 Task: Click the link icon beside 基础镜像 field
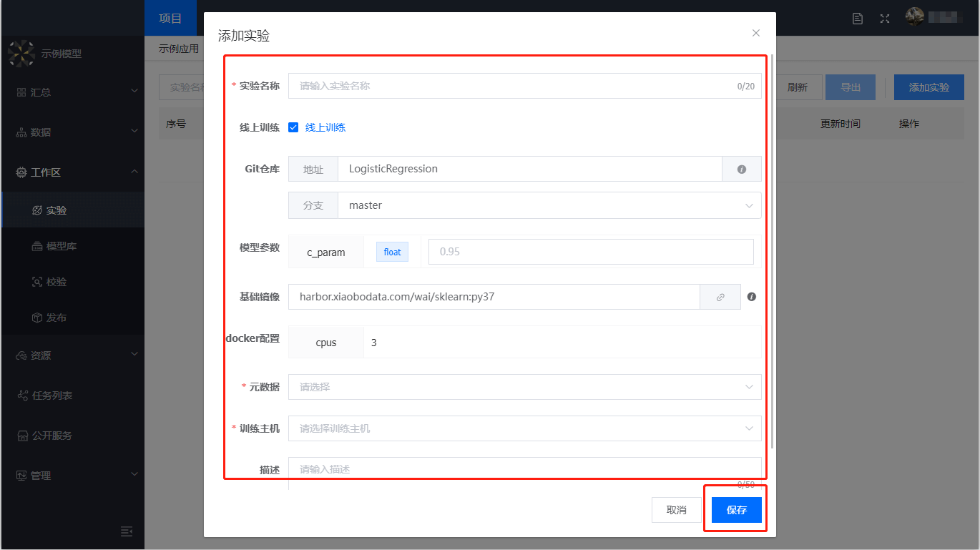(x=720, y=297)
